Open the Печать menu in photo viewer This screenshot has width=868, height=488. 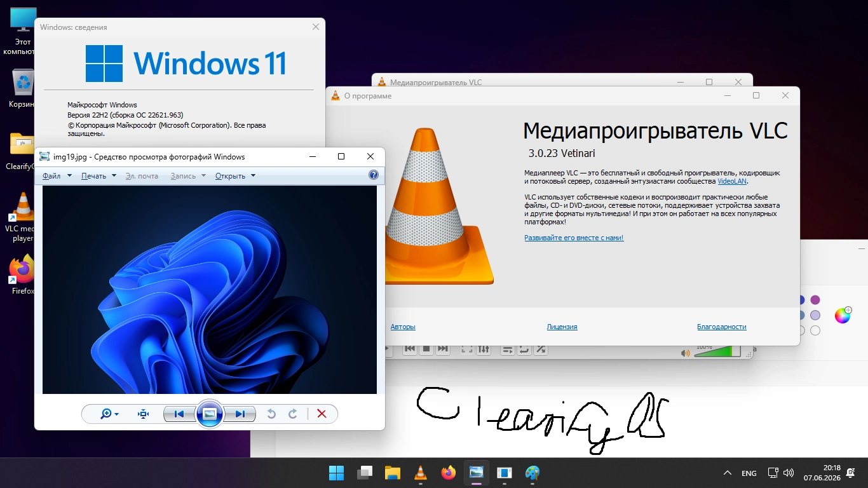(x=98, y=176)
